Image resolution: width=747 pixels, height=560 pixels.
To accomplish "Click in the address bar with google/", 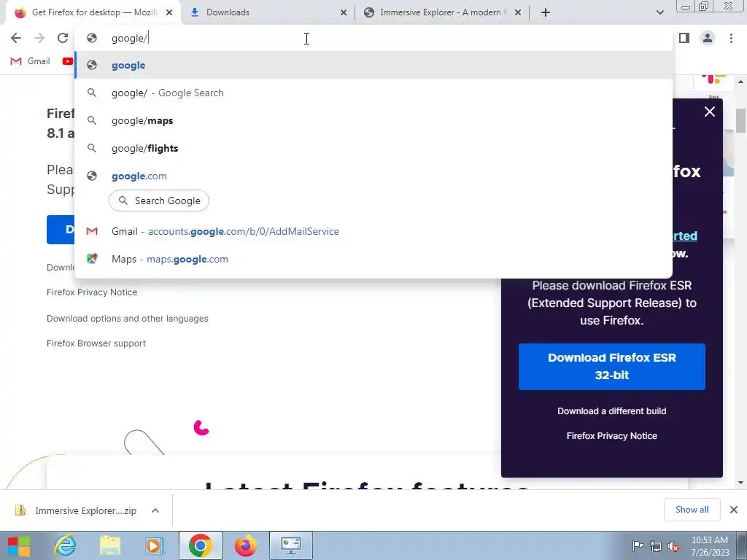I will point(373,38).
